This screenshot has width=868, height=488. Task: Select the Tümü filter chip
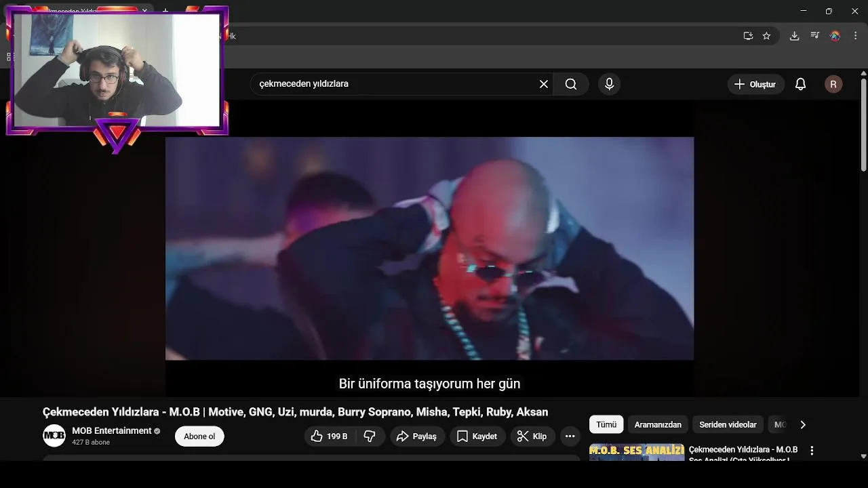click(606, 425)
